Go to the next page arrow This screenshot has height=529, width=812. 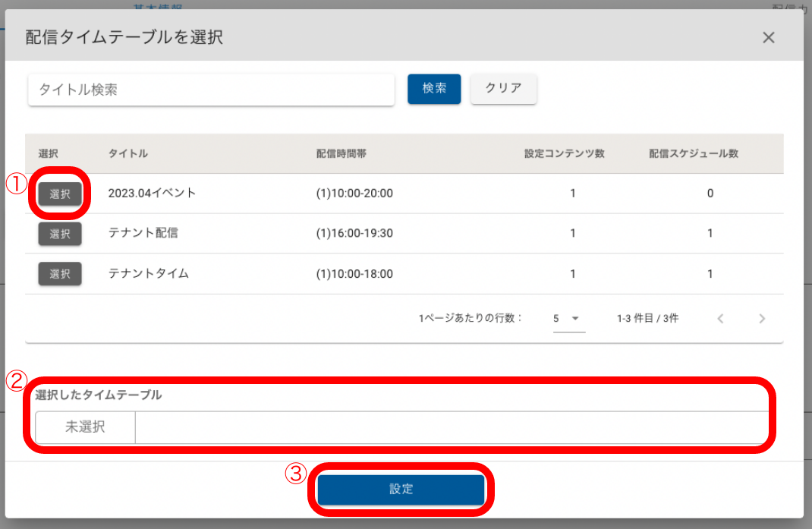(x=762, y=319)
